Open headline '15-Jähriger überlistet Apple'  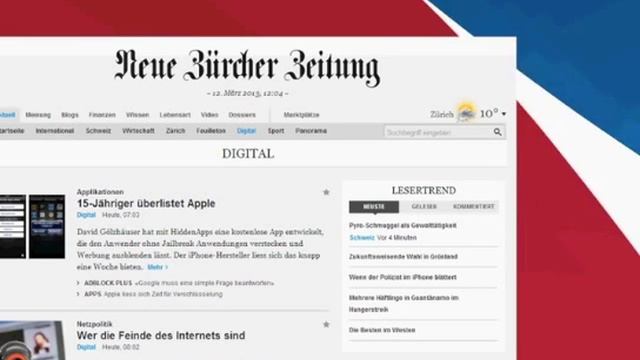(146, 203)
